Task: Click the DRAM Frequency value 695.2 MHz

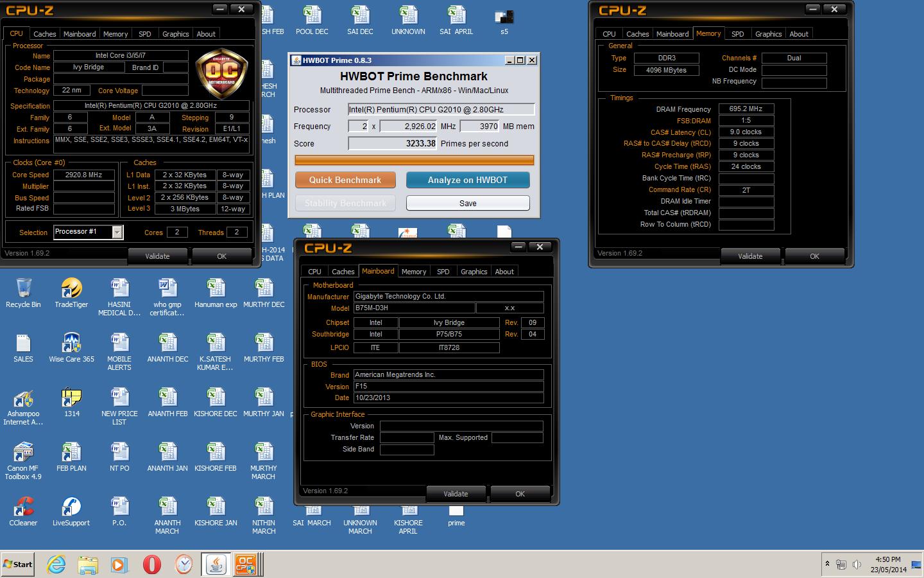Action: (x=746, y=109)
